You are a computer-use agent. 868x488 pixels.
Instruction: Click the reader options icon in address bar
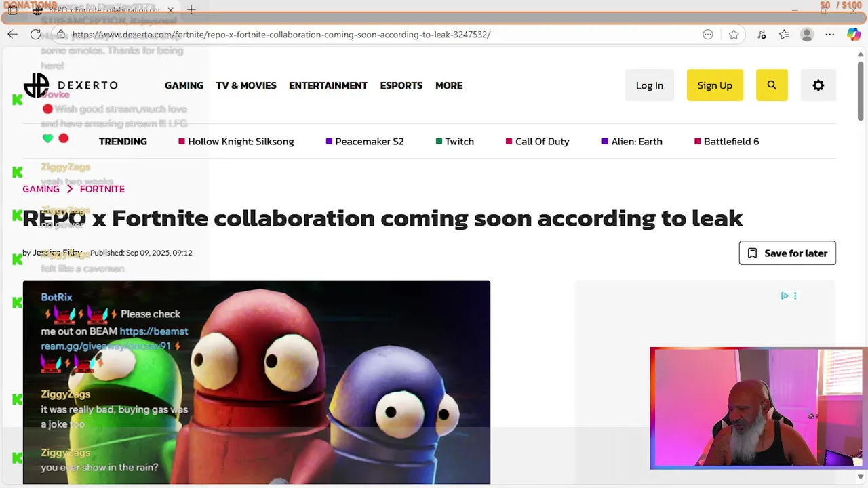(708, 35)
